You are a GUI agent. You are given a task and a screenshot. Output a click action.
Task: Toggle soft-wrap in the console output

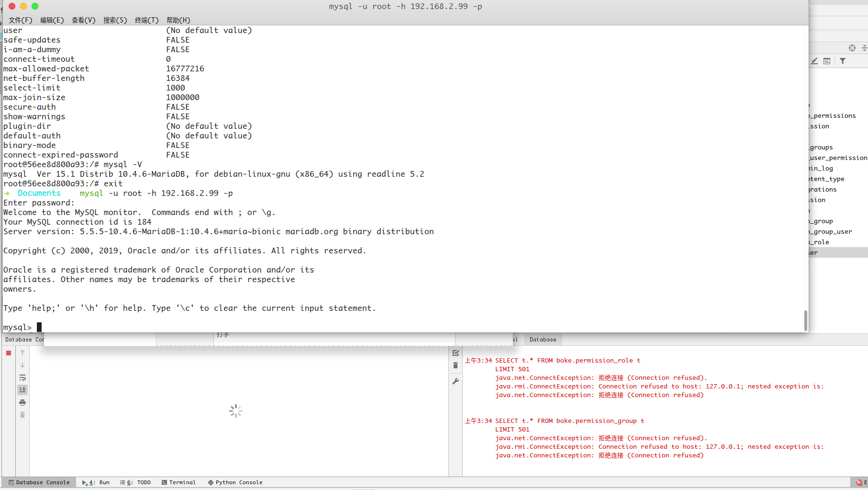22,377
